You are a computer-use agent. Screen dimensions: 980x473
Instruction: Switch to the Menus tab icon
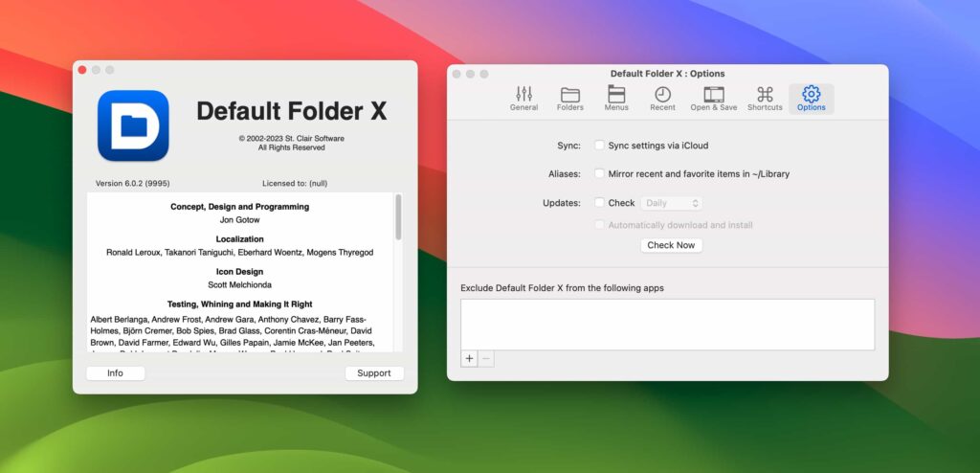pos(616,99)
